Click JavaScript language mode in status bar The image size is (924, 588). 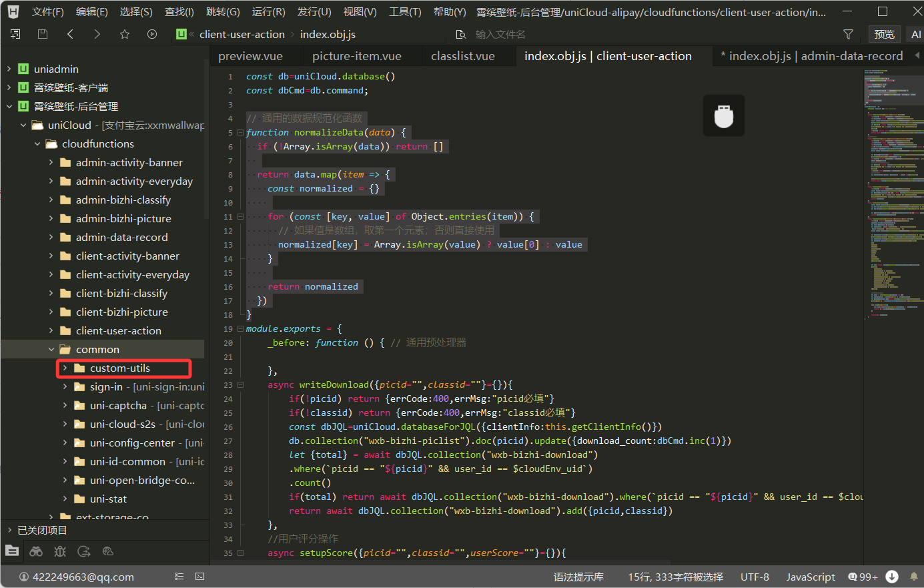click(x=810, y=577)
